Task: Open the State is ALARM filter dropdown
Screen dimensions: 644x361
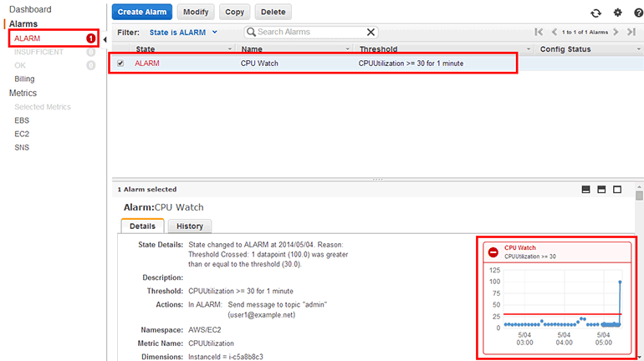Action: tap(183, 32)
